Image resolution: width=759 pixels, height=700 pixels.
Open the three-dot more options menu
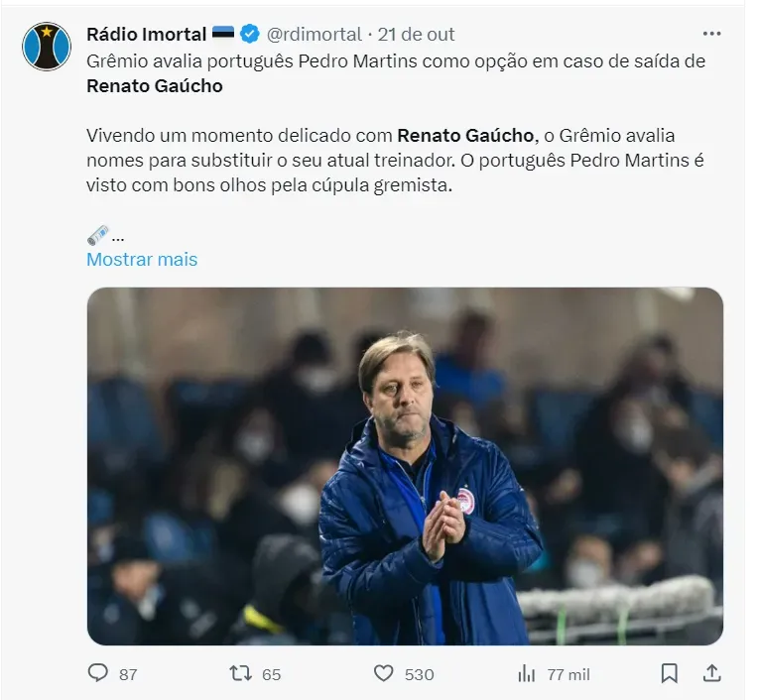[x=710, y=34]
